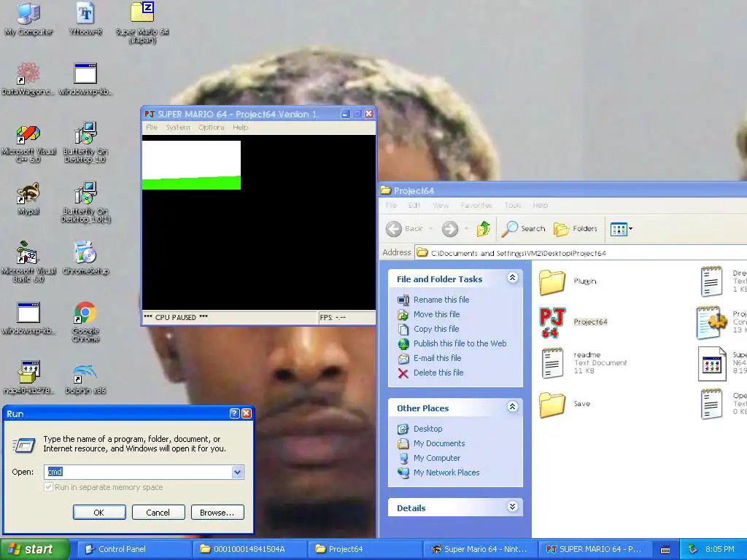Open the Explorer Tools menu
The height and width of the screenshot is (560, 747).
(x=513, y=205)
